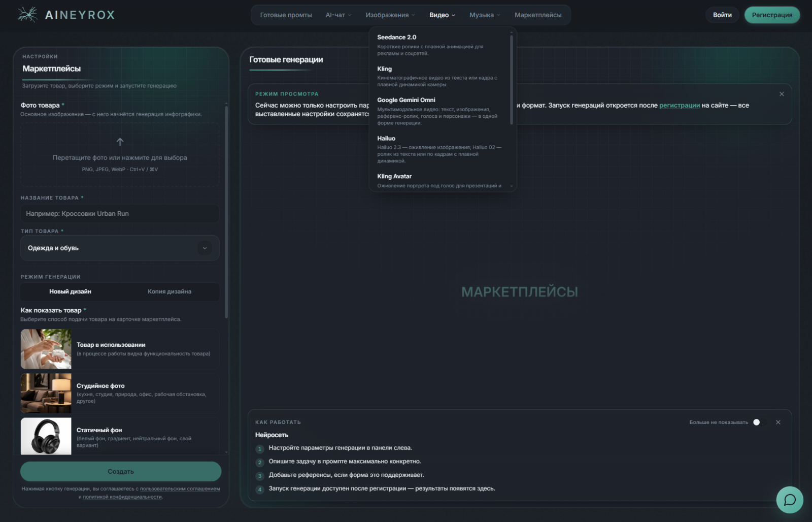The height and width of the screenshot is (522, 812).
Task: Go to 'Маркетплейсы' in the top navigation
Action: pos(538,15)
